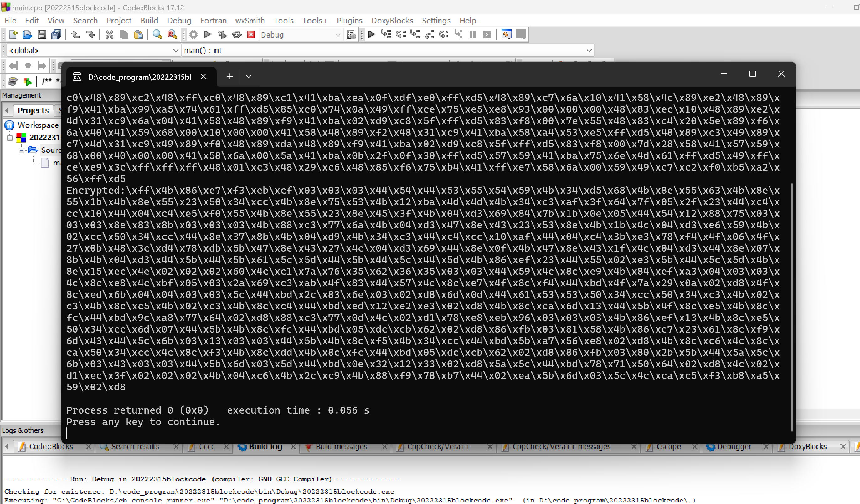The height and width of the screenshot is (504, 860).
Task: Switch to the Build messages tab
Action: tap(341, 447)
